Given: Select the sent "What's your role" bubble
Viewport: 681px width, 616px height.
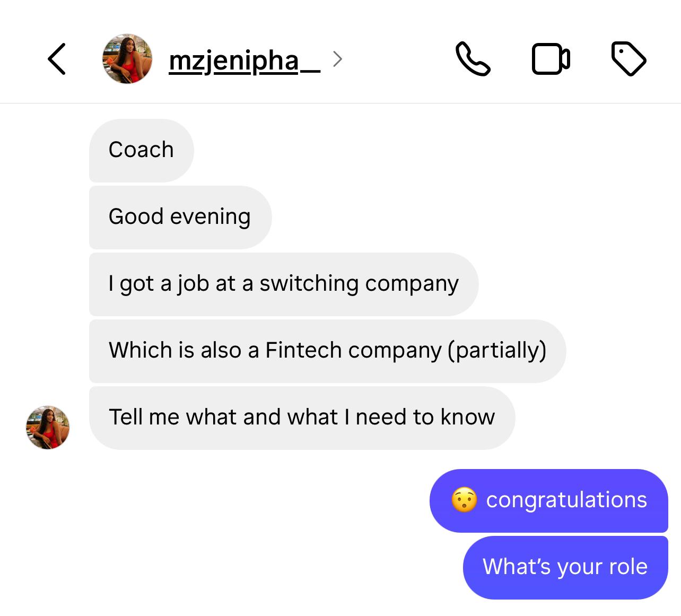Looking at the screenshot, I should click(565, 567).
